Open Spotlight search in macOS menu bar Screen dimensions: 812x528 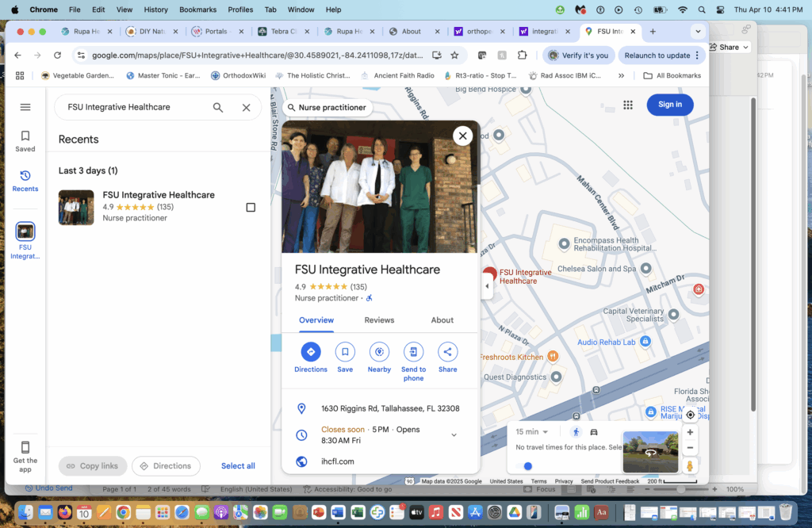tap(701, 10)
